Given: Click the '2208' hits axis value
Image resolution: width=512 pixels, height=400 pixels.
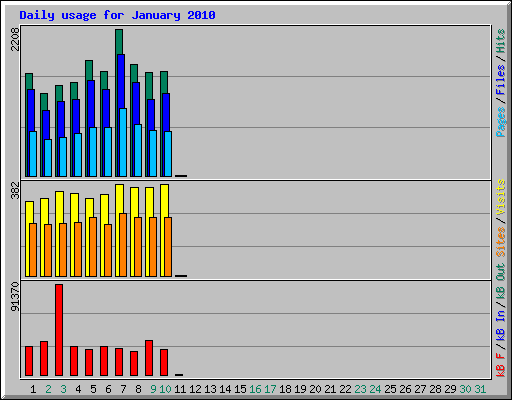Looking at the screenshot, I should click(x=15, y=39).
